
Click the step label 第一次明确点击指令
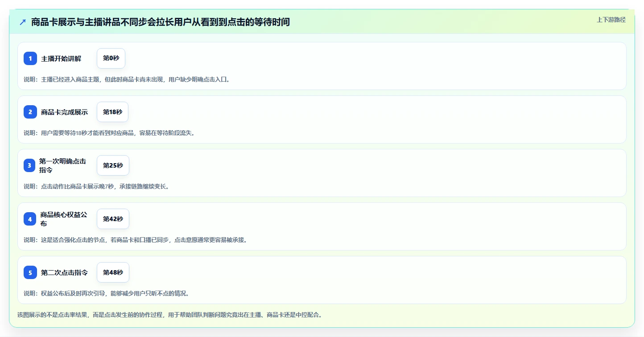pos(62,165)
